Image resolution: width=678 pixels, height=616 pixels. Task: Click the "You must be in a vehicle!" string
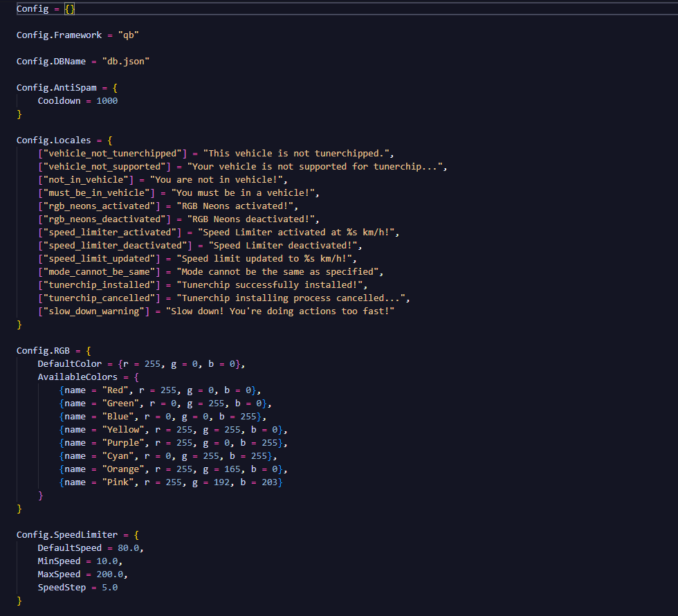tap(244, 193)
